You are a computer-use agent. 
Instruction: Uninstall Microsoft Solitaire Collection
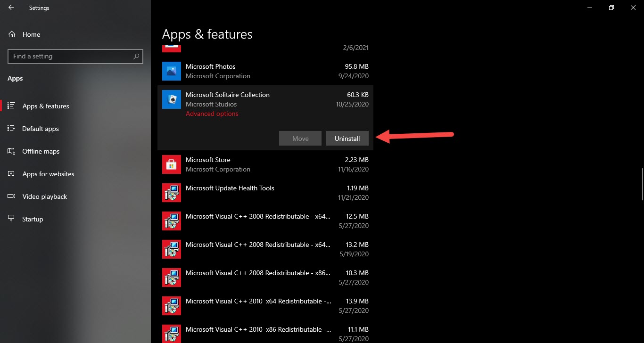click(x=347, y=139)
